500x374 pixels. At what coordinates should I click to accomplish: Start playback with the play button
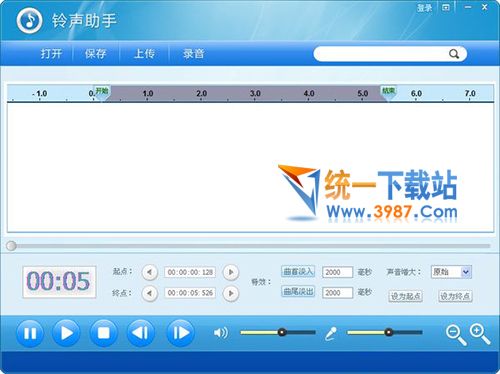click(x=66, y=333)
